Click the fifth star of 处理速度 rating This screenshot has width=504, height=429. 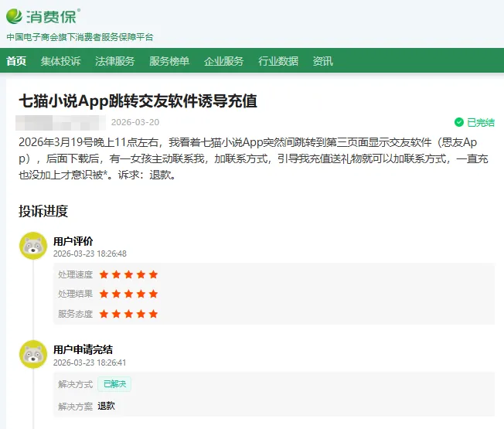pos(153,274)
